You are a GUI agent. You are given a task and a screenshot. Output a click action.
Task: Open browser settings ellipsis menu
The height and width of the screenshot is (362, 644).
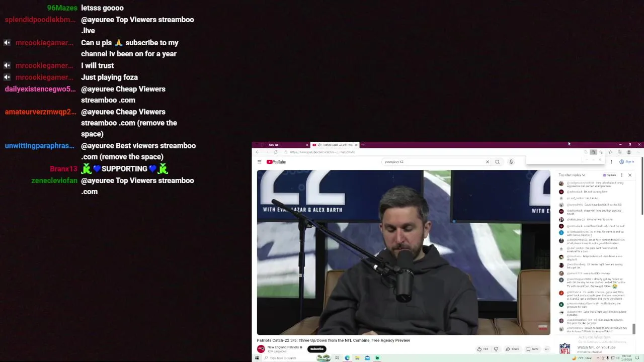click(637, 152)
